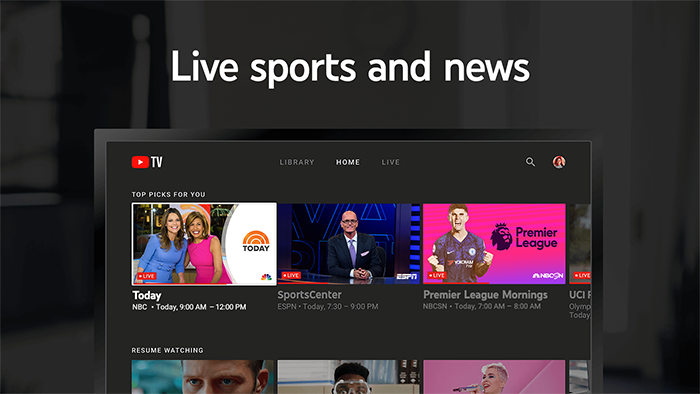The height and width of the screenshot is (394, 700).
Task: Click the LIVE badge on SportsCenter thumbnail
Action: coord(291,275)
